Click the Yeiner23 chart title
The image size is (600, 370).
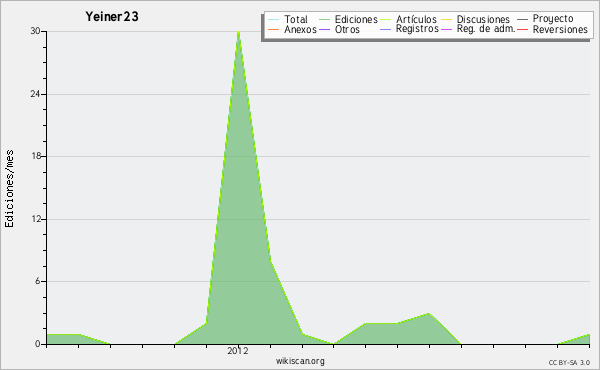tap(112, 17)
